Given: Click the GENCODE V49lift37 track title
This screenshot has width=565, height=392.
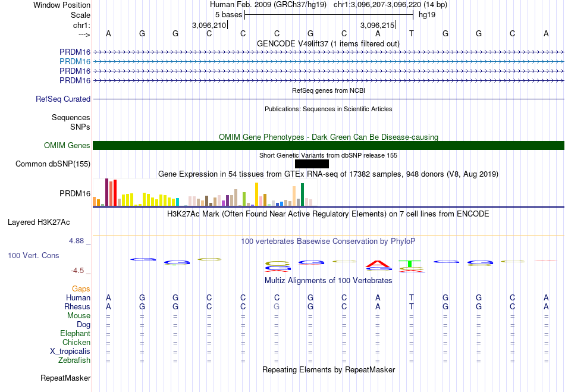Looking at the screenshot, I should click(x=328, y=44).
